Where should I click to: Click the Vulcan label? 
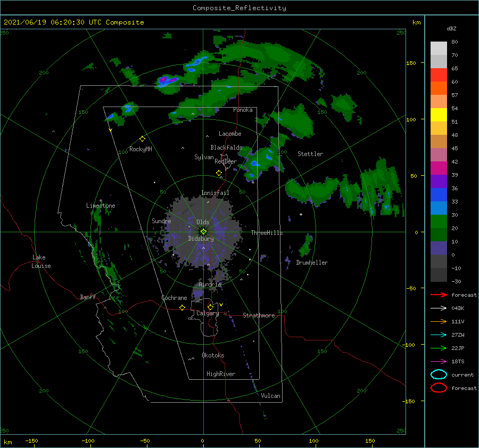(x=270, y=395)
